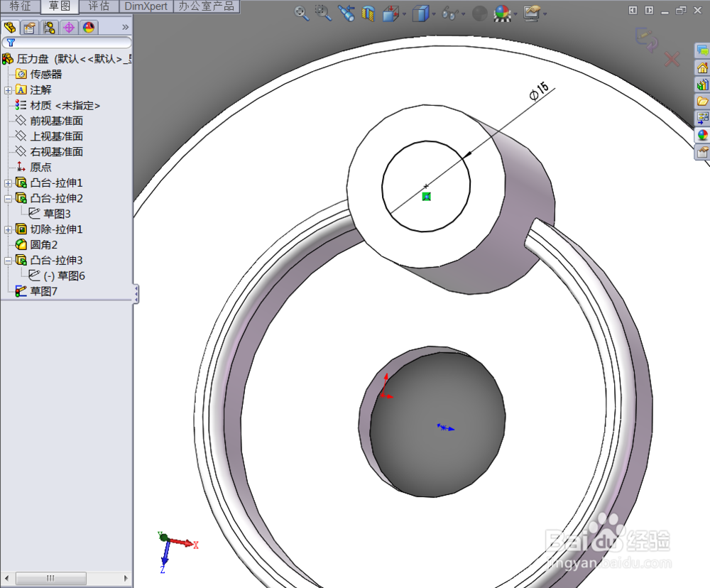Switch to the 草图 tab
The image size is (710, 588).
pos(60,6)
